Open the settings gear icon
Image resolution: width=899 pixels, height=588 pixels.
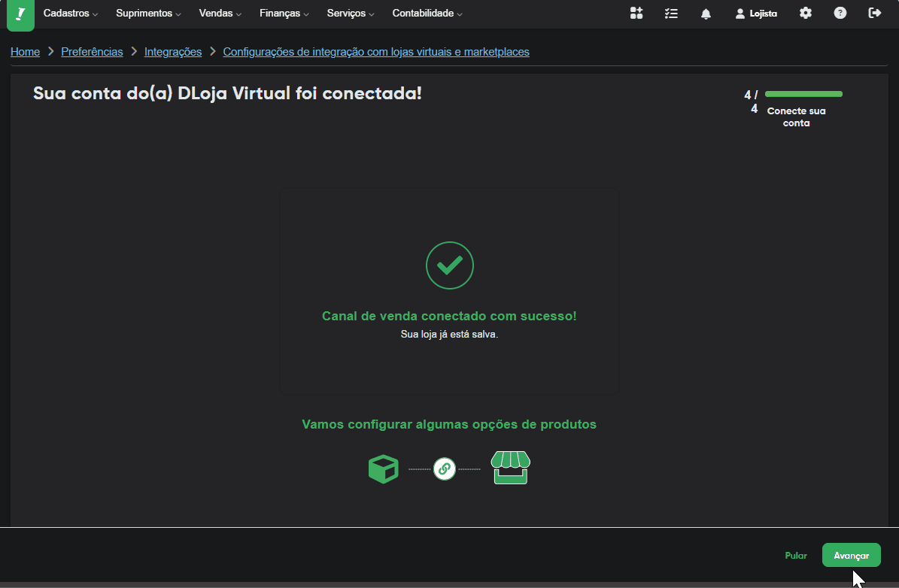click(x=806, y=14)
